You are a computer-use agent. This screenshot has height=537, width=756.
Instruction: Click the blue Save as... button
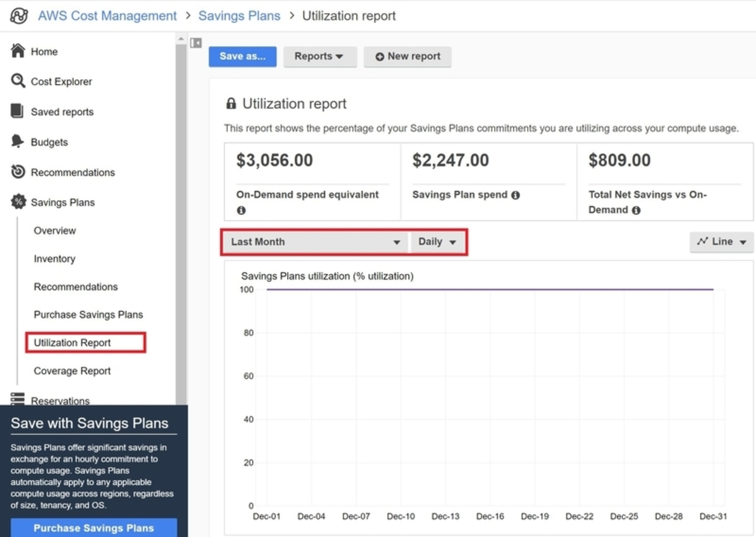(x=243, y=56)
